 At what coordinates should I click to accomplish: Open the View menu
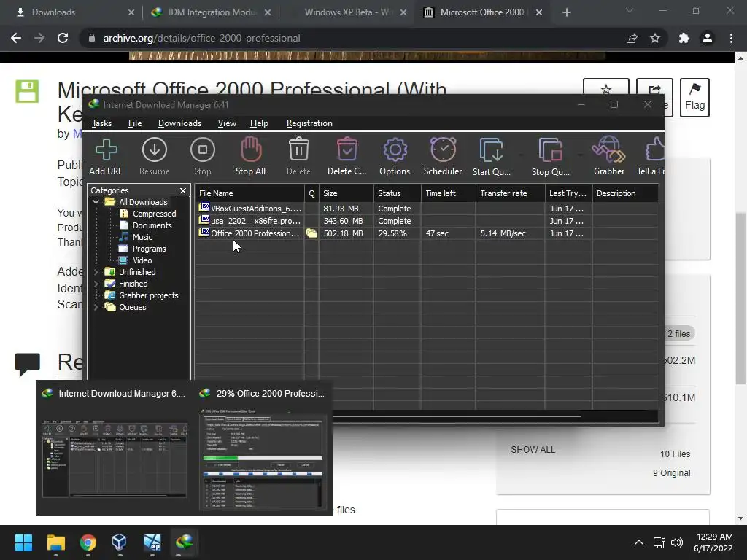(x=227, y=123)
